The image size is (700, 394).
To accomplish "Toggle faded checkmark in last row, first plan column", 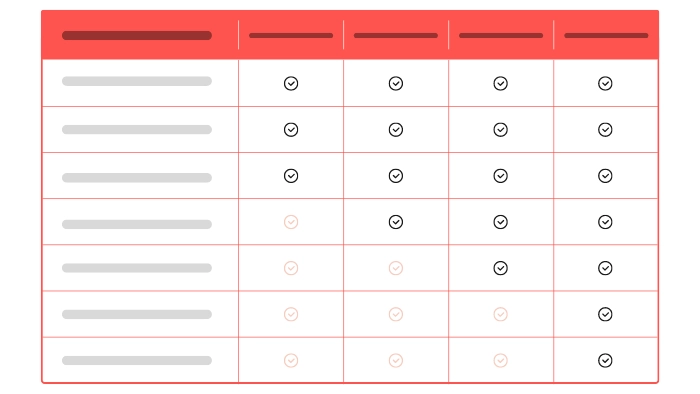I will coord(291,360).
